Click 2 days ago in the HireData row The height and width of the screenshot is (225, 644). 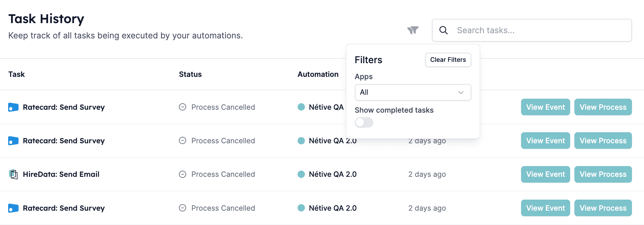[427, 174]
